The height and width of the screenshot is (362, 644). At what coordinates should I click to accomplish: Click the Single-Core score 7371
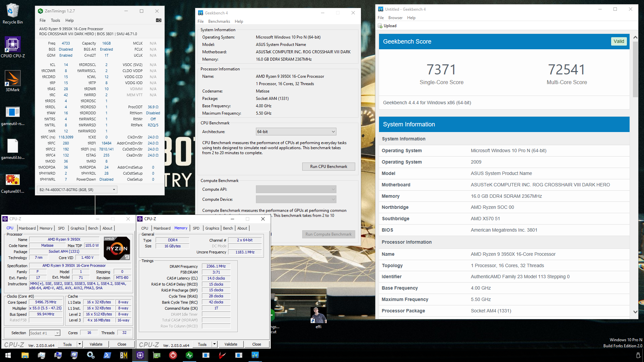pos(441,70)
